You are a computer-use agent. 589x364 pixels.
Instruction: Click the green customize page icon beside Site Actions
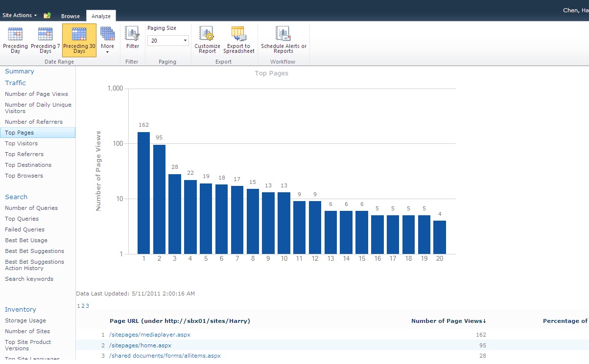tap(47, 15)
